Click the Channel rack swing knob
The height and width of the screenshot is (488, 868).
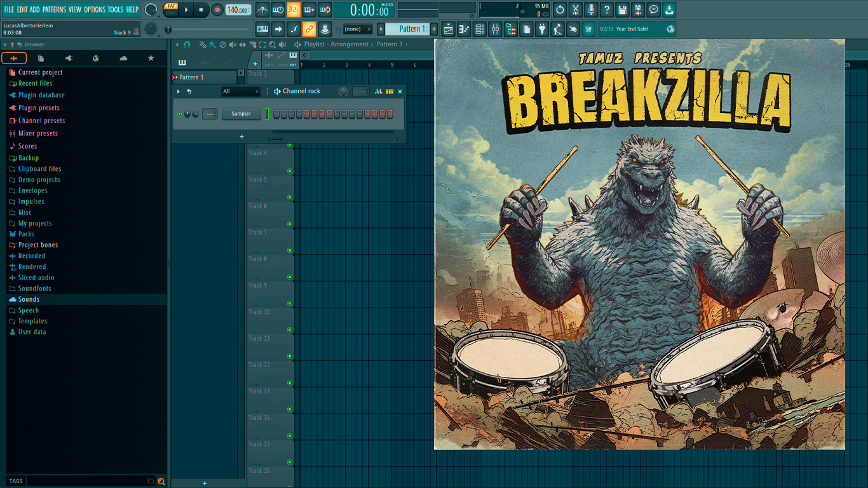tap(343, 91)
